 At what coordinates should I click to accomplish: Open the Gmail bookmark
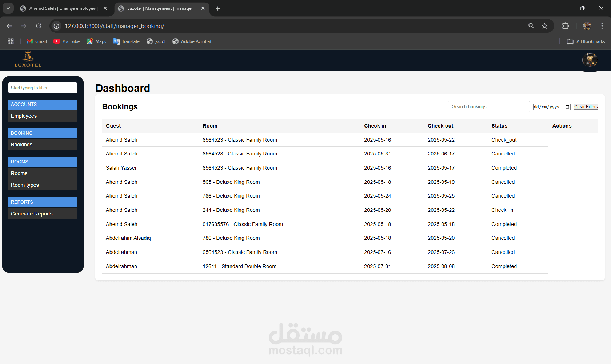tap(37, 41)
